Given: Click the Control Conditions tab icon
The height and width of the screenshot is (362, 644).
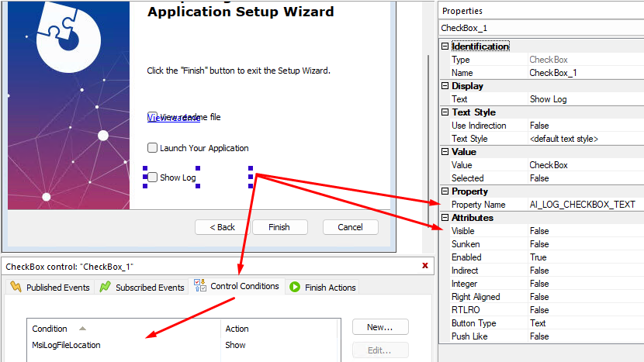Looking at the screenshot, I should (199, 287).
